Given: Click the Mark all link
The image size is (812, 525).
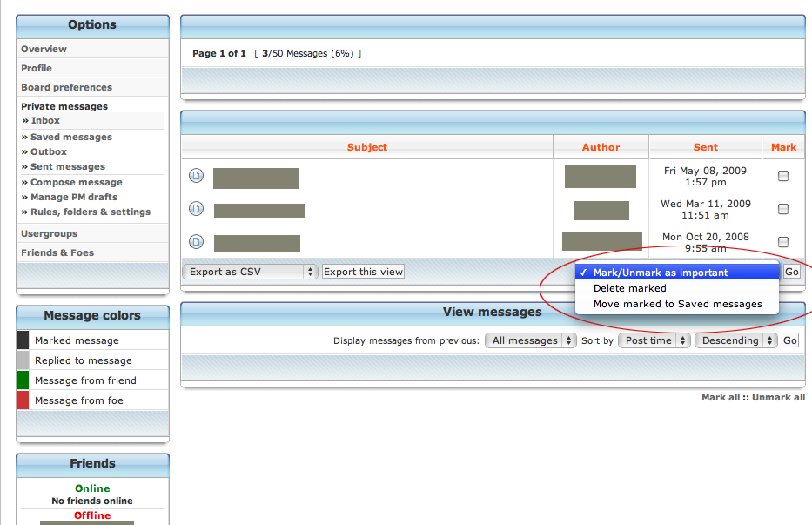Looking at the screenshot, I should point(721,397).
